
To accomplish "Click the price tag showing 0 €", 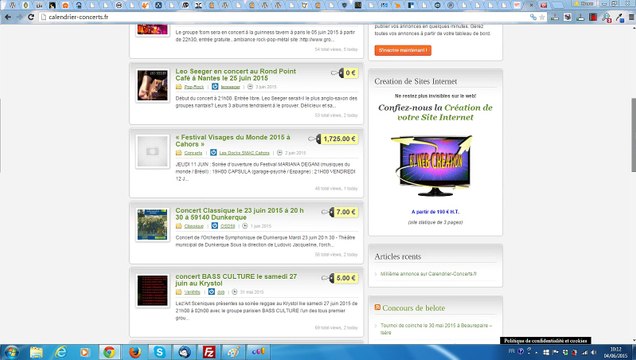I will click(345, 73).
